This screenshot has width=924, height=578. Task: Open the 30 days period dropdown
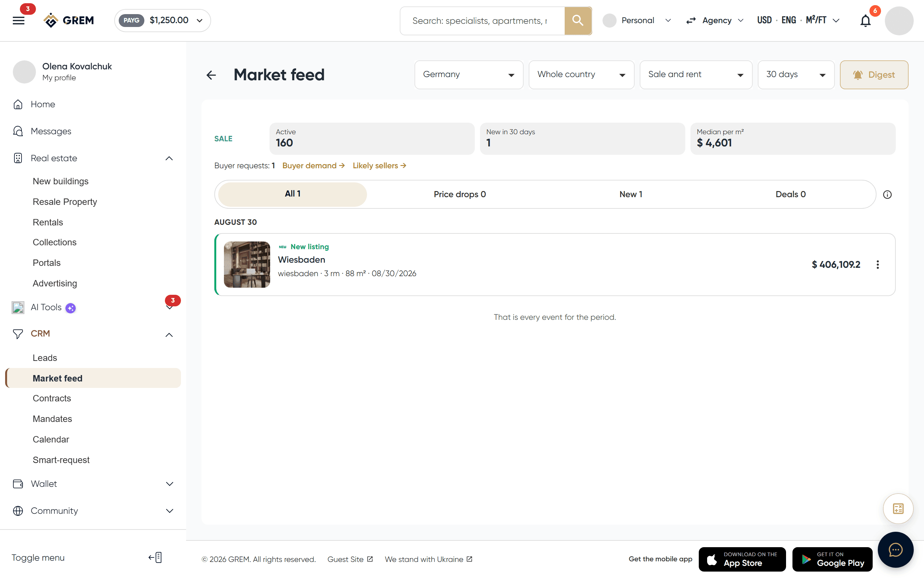pos(796,75)
